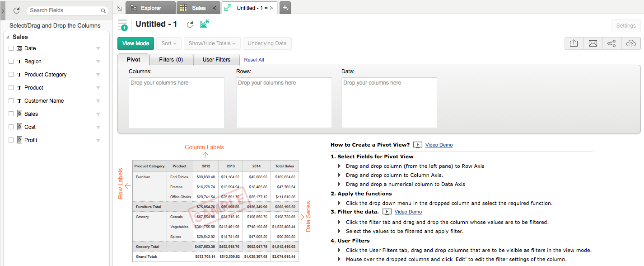The width and height of the screenshot is (644, 266).
Task: Click the Export icon in top-right toolbar
Action: (x=574, y=43)
